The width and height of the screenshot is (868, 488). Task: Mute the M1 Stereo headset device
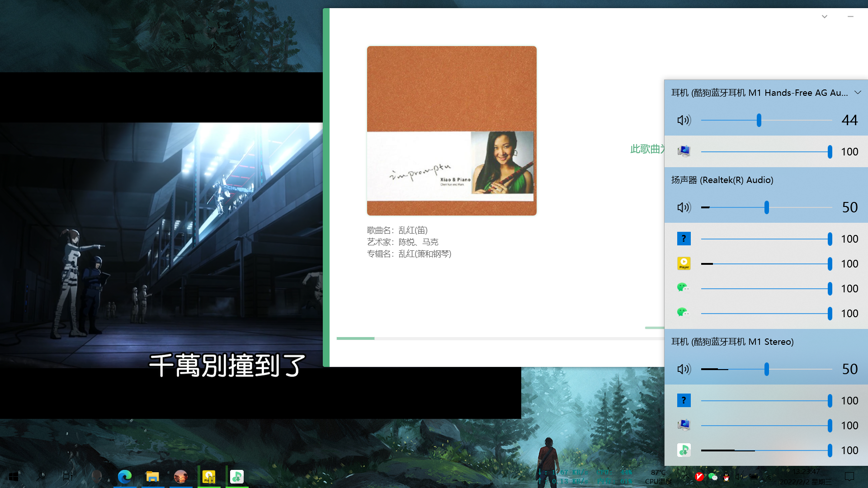click(684, 369)
